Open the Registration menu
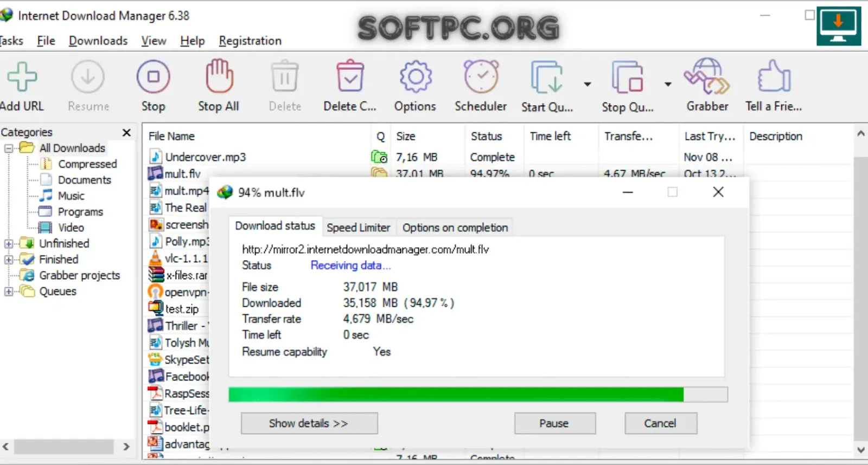This screenshot has width=868, height=465. tap(250, 41)
